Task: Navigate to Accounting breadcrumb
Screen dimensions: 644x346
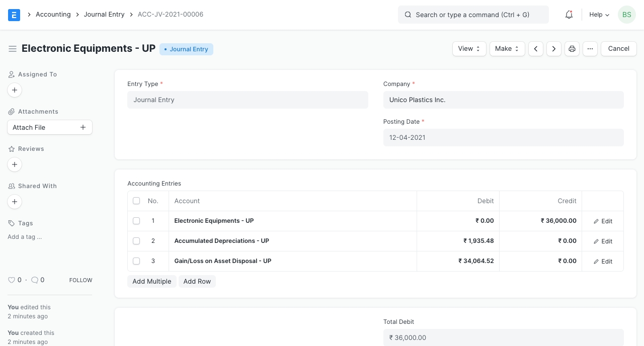Action: click(x=53, y=15)
